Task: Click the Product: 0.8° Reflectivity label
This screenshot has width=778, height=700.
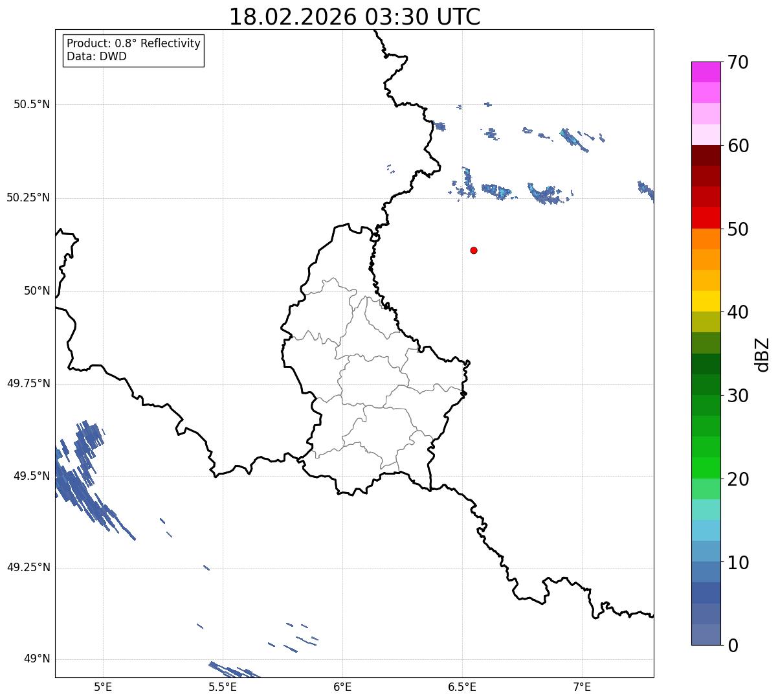Action: point(134,43)
